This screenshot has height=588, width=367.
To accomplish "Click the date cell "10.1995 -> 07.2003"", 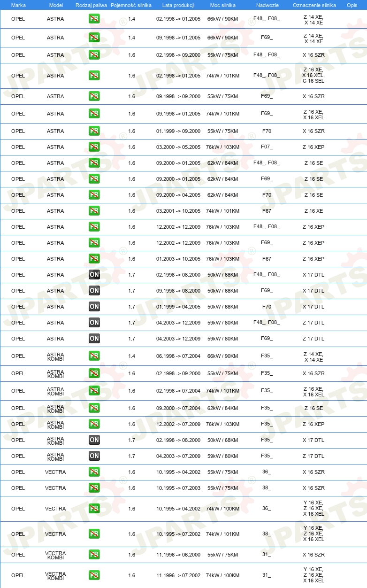I will tap(178, 488).
